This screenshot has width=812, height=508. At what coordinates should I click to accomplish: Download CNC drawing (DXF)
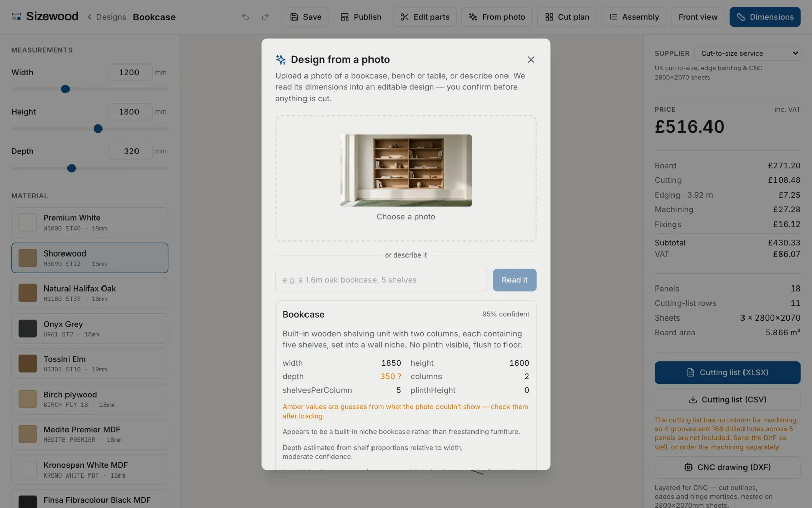(727, 467)
